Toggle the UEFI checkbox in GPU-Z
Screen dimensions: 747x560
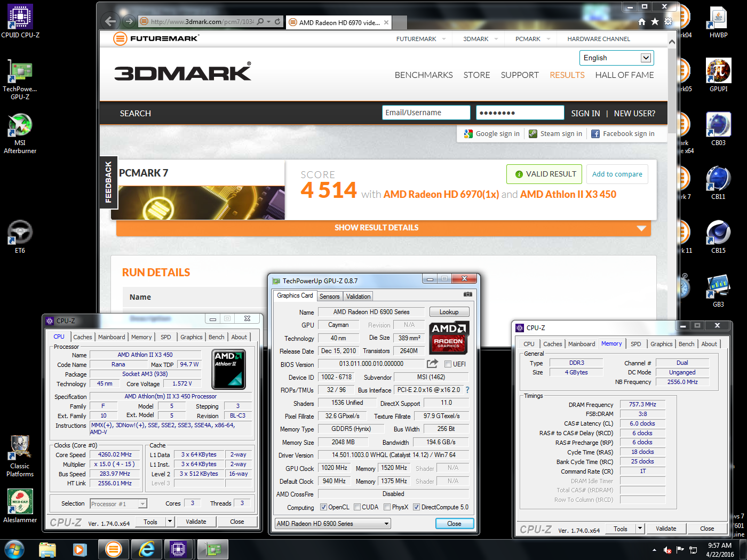tap(448, 364)
